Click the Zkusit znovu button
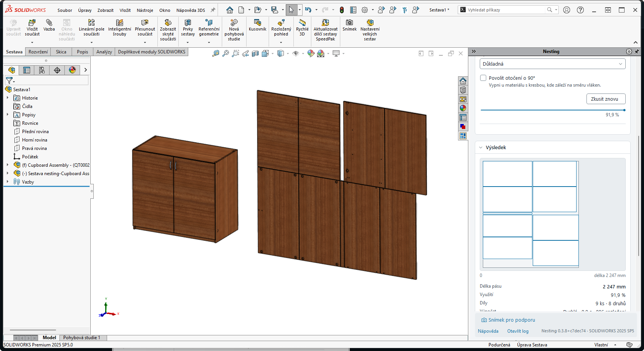 606,99
